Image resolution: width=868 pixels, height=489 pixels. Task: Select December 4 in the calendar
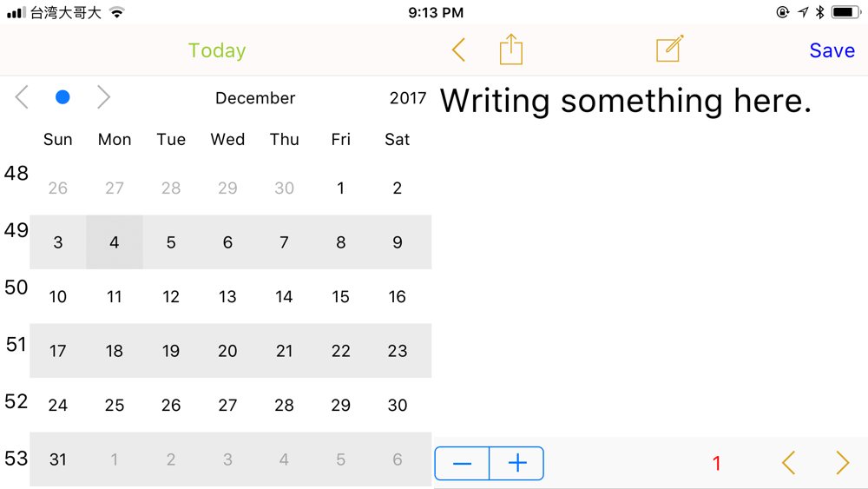[115, 242]
